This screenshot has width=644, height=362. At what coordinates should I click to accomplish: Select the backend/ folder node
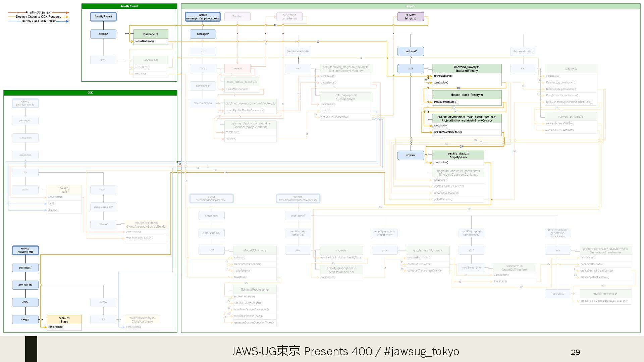pyautogui.click(x=411, y=51)
